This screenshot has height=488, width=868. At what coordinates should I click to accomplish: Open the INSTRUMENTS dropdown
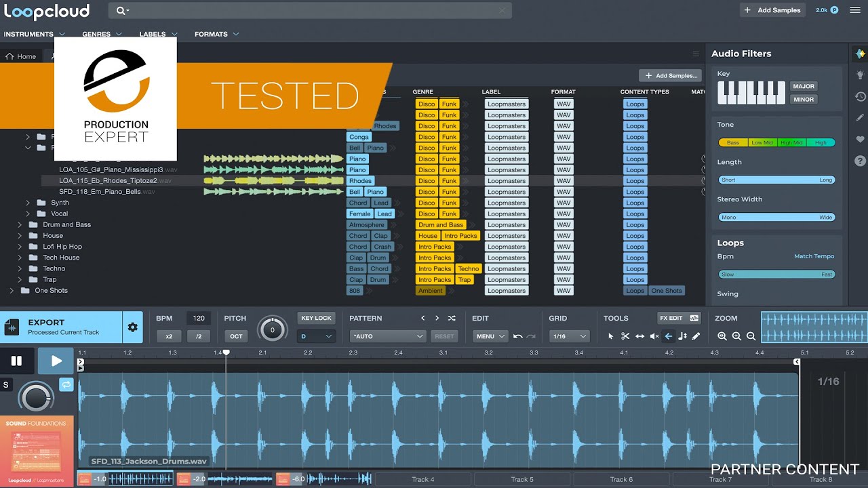[x=34, y=34]
